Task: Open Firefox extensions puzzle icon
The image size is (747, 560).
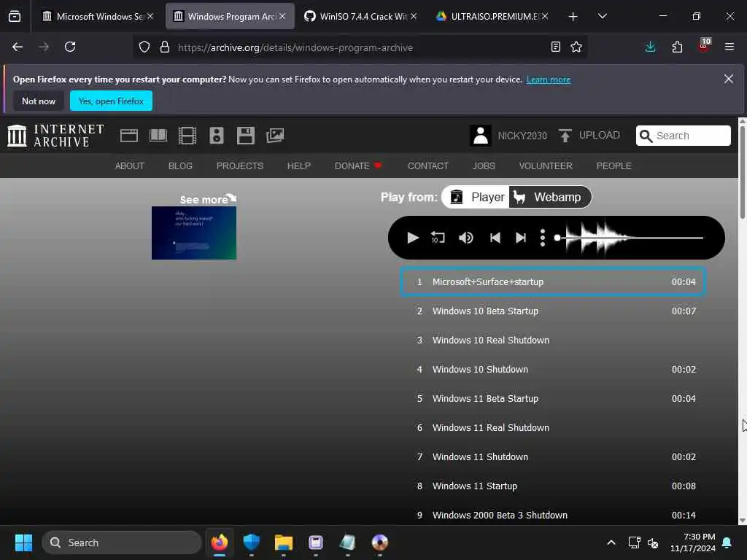Action: pyautogui.click(x=677, y=47)
